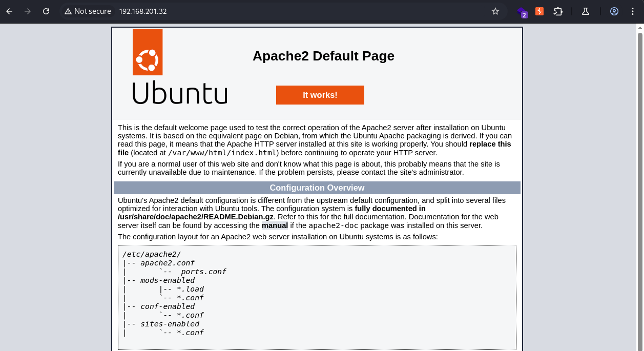644x351 pixels.
Task: Click the scrollbar up arrow
Action: [x=640, y=28]
